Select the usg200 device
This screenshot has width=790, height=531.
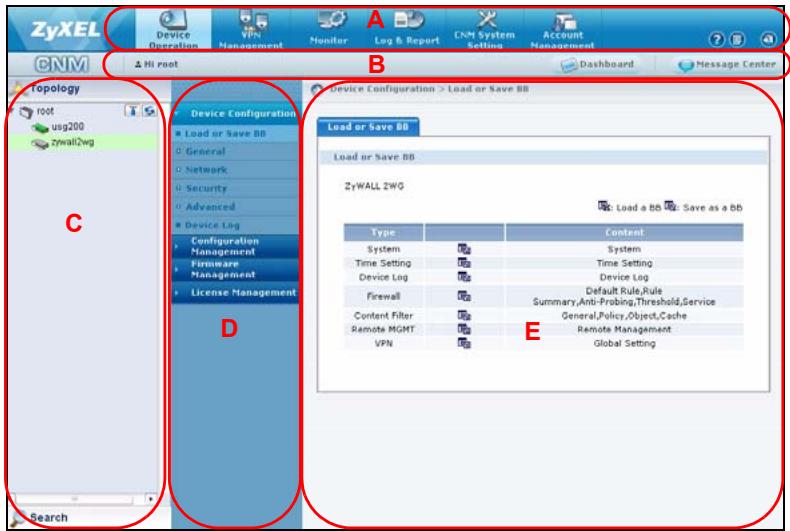point(68,126)
